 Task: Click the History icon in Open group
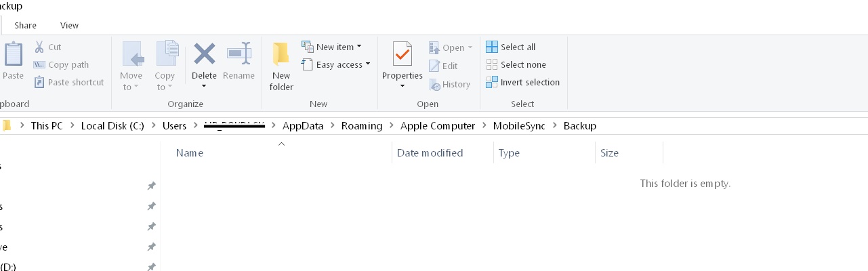435,84
